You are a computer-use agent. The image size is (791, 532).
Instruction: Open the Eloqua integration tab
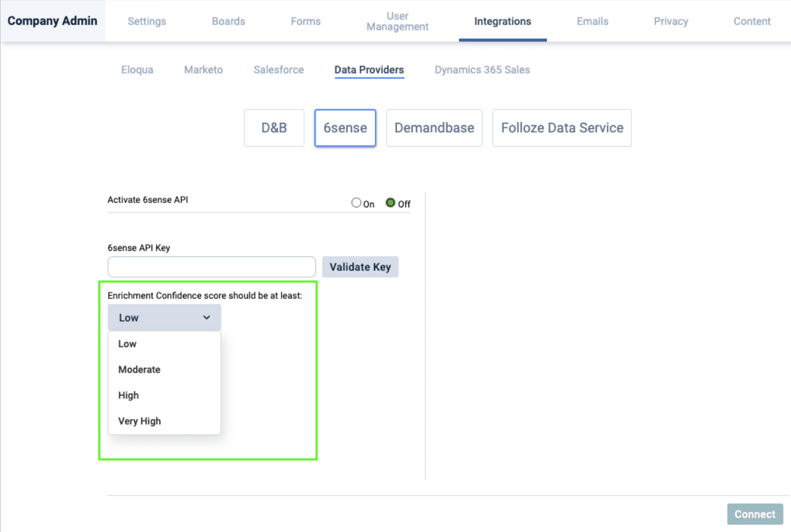click(137, 70)
